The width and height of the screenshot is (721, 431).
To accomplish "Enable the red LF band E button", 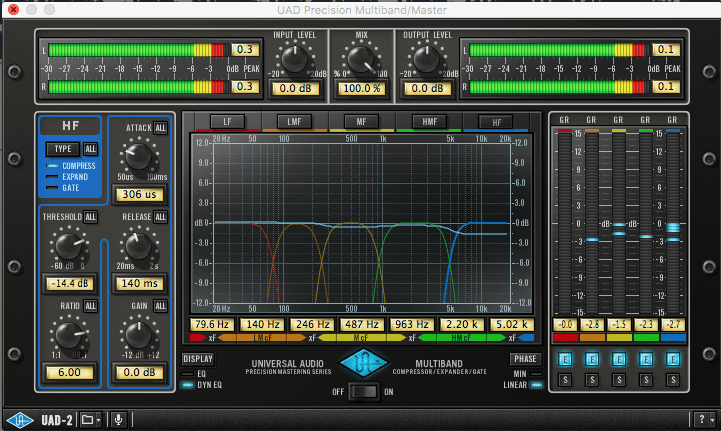I will click(566, 359).
